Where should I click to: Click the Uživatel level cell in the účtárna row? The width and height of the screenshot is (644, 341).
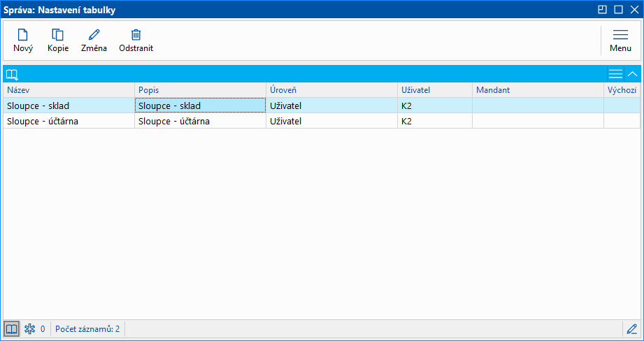tap(332, 121)
